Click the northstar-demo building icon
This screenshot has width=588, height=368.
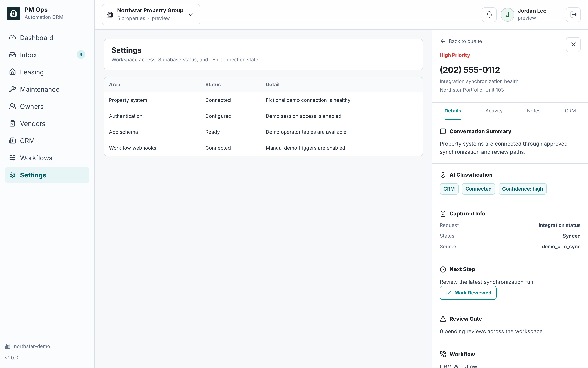(8, 346)
